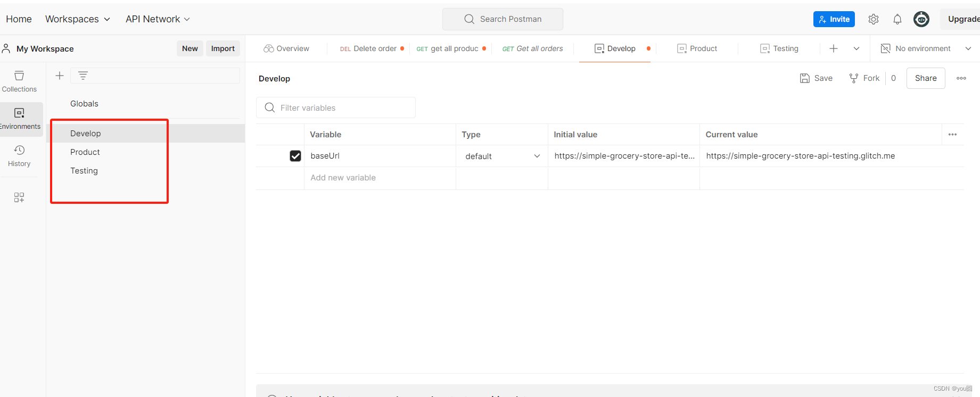
Task: Go to Home
Action: (x=19, y=19)
